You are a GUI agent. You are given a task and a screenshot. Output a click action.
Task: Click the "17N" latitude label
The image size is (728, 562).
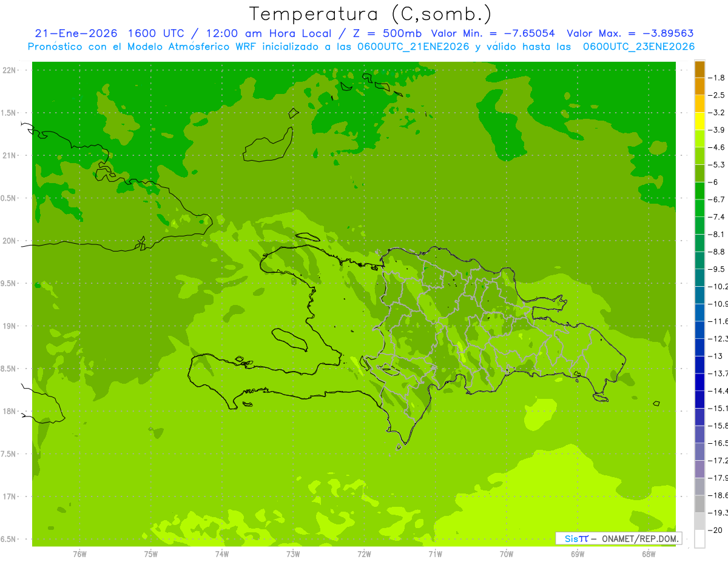point(9,497)
